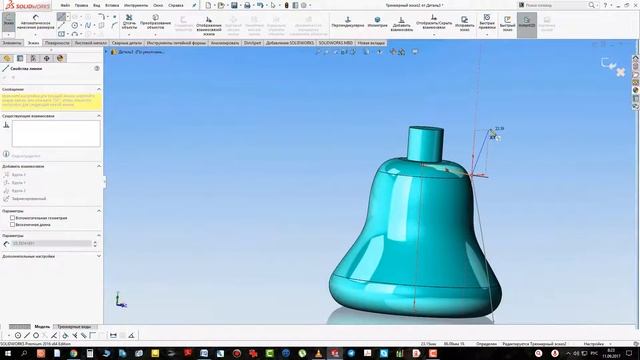Click the Repair Sketch tool

click(464, 24)
